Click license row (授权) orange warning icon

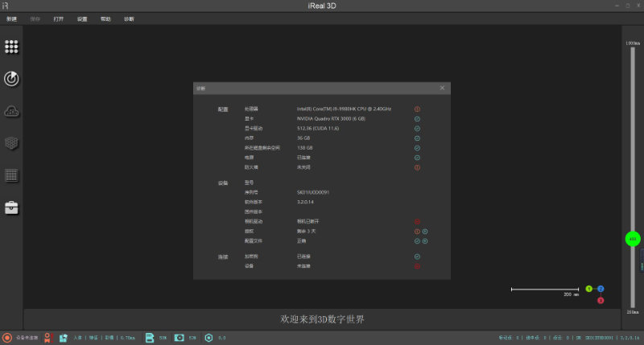pyautogui.click(x=417, y=232)
